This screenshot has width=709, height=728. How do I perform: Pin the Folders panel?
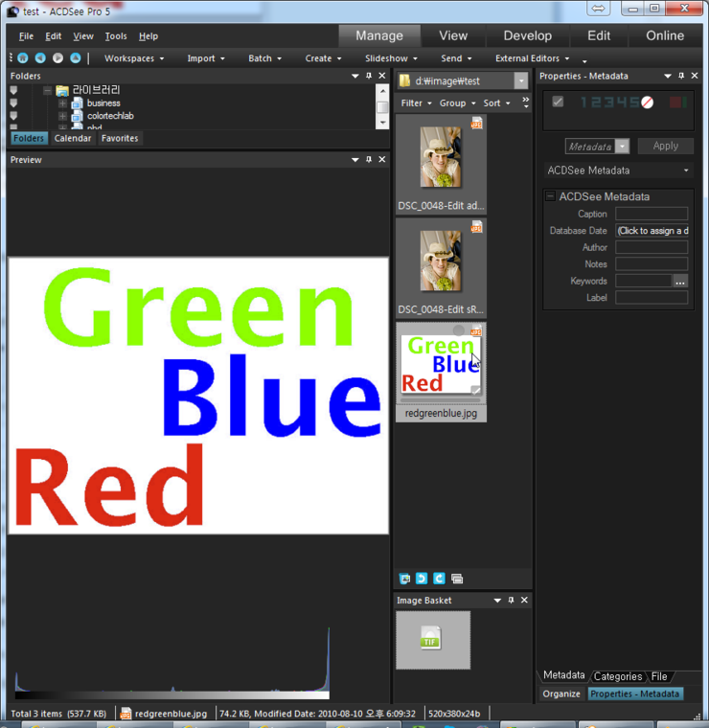coord(369,76)
